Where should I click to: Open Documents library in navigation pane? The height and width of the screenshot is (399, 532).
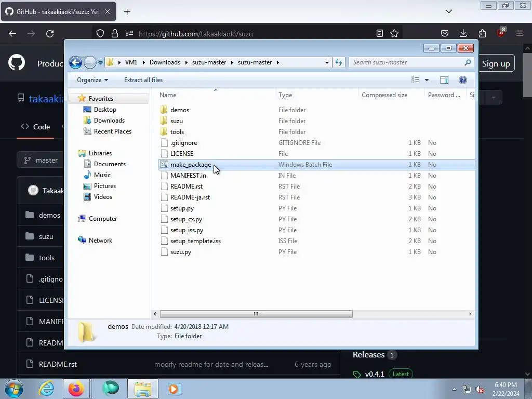pyautogui.click(x=110, y=164)
